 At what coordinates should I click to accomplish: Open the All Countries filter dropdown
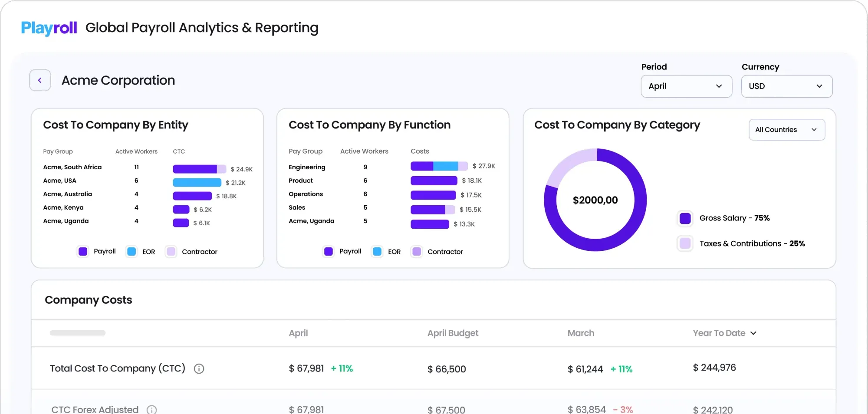(786, 129)
